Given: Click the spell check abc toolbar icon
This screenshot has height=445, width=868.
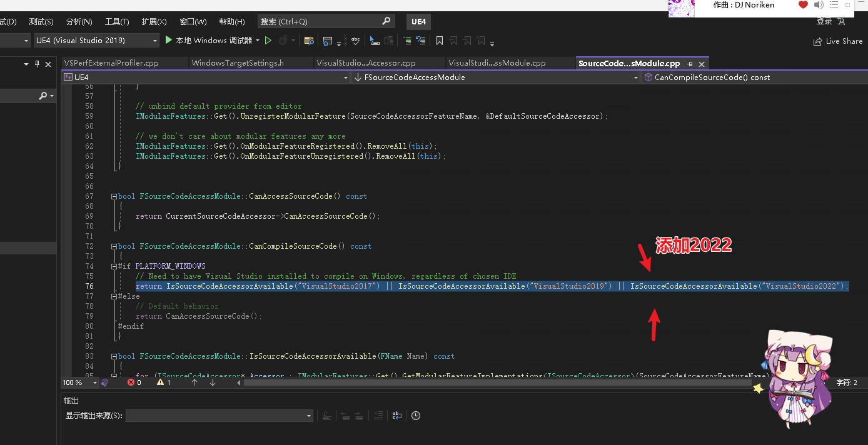Looking at the screenshot, I should coord(355,41).
